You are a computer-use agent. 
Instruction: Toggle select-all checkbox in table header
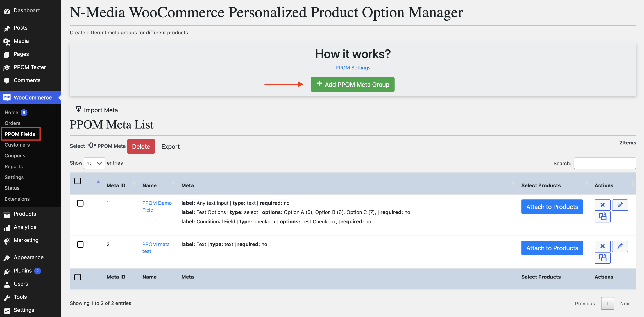(x=77, y=181)
